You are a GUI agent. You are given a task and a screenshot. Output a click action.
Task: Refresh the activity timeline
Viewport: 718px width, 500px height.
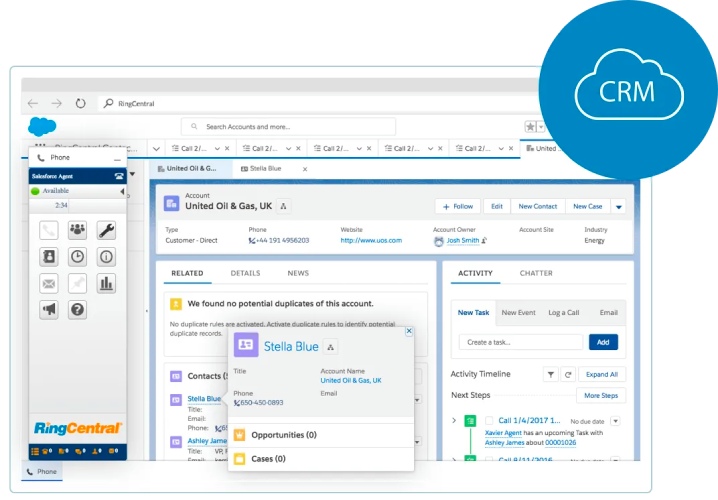click(568, 375)
